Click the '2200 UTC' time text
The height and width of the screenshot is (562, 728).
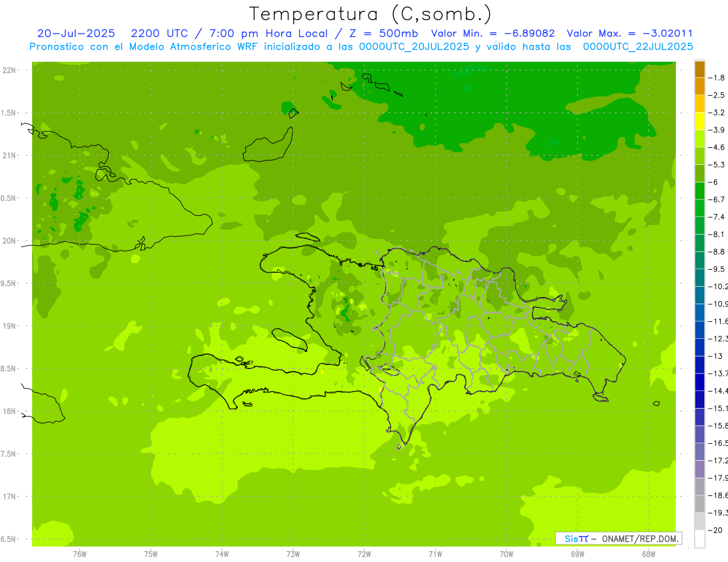(159, 33)
